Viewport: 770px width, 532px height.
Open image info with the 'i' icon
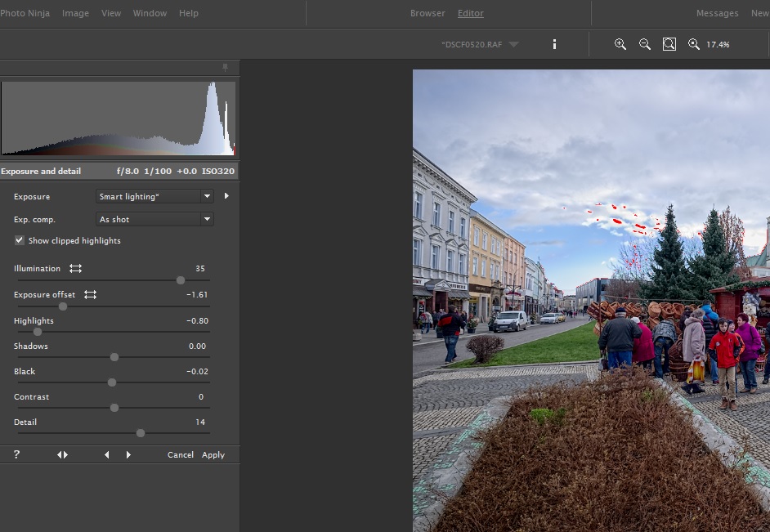tap(554, 44)
